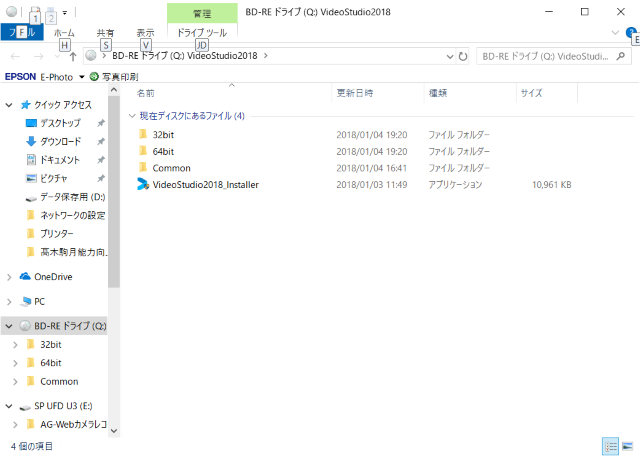Click the 写真印刷 button
Viewport: 640px width, 456px height.
pos(114,77)
